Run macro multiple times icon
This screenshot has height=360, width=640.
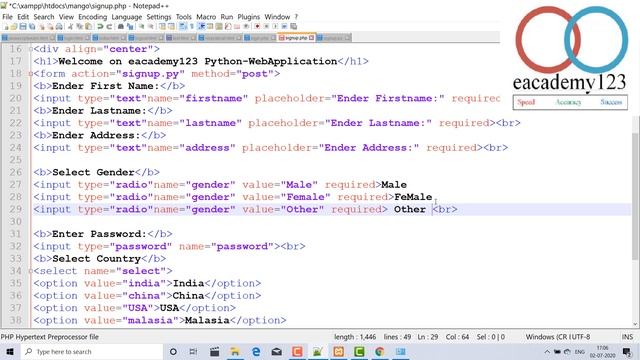pyautogui.click(x=284, y=27)
